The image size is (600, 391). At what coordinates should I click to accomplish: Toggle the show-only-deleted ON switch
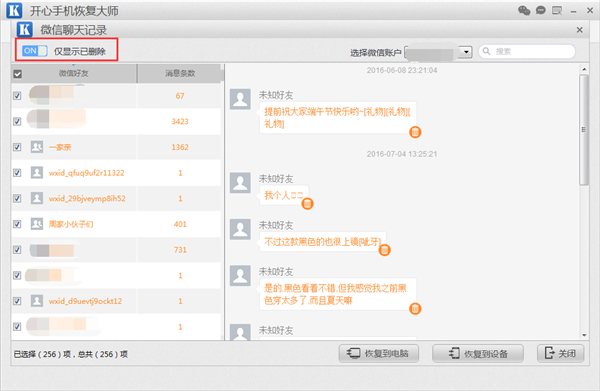click(x=34, y=51)
